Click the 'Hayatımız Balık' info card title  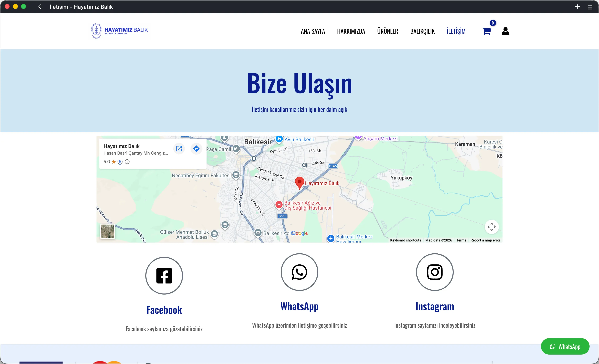point(122,146)
